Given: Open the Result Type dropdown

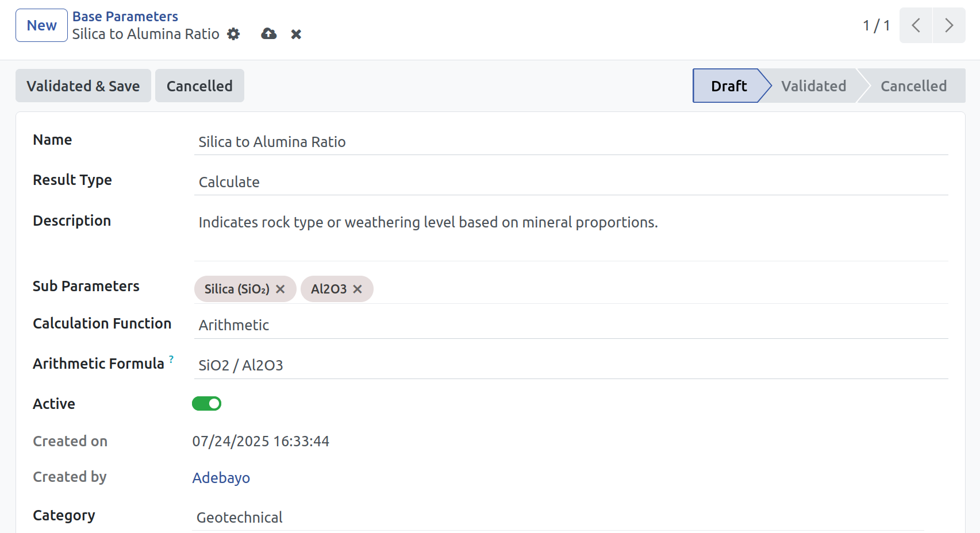Looking at the screenshot, I should tap(571, 182).
